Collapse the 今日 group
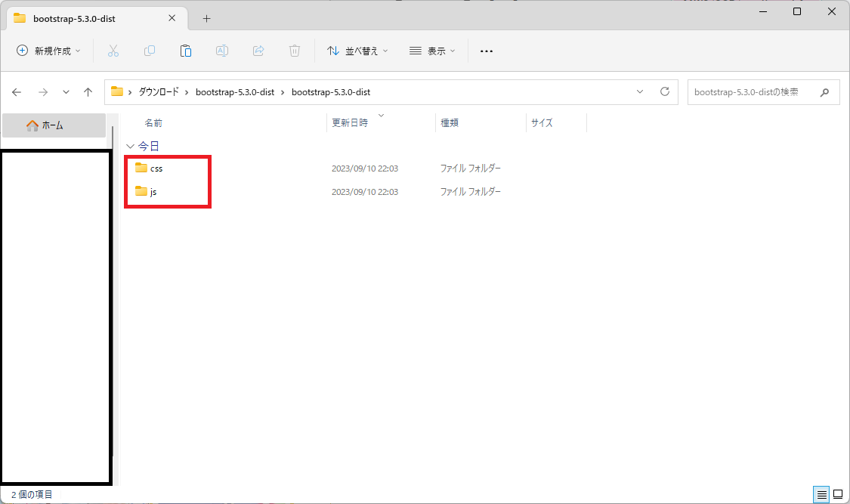 (130, 146)
